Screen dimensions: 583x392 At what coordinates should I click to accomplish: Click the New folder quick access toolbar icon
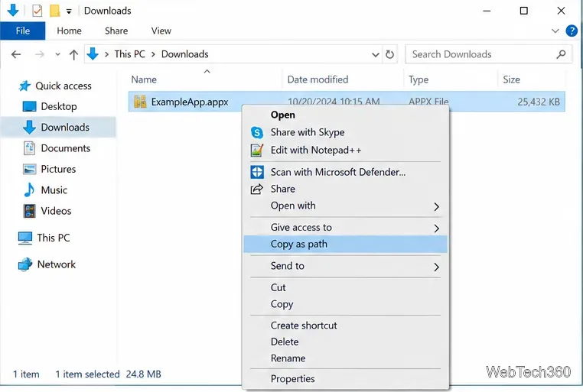pos(54,11)
